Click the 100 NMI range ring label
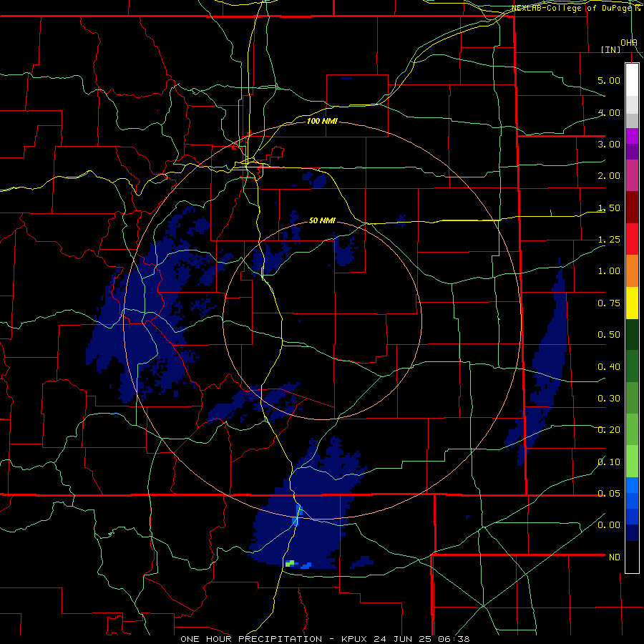Screen dimensions: 644x644 pos(322,121)
